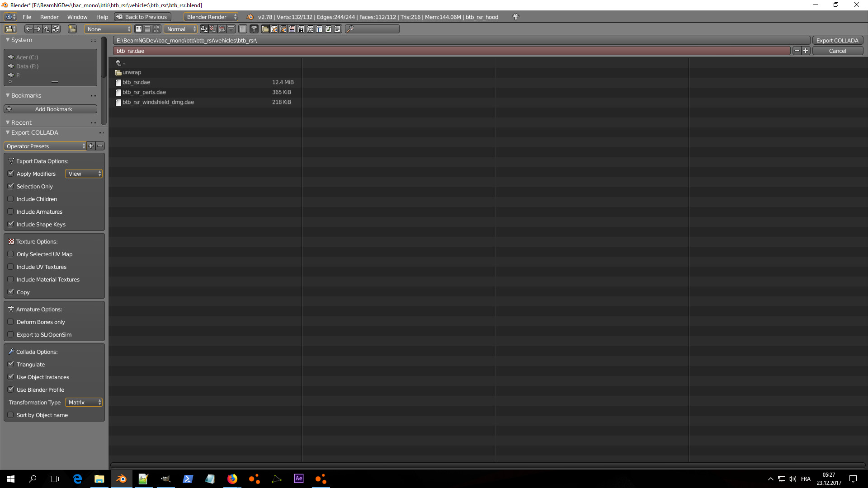Move up to parent directory via toolbar
The width and height of the screenshot is (868, 488).
coord(47,29)
